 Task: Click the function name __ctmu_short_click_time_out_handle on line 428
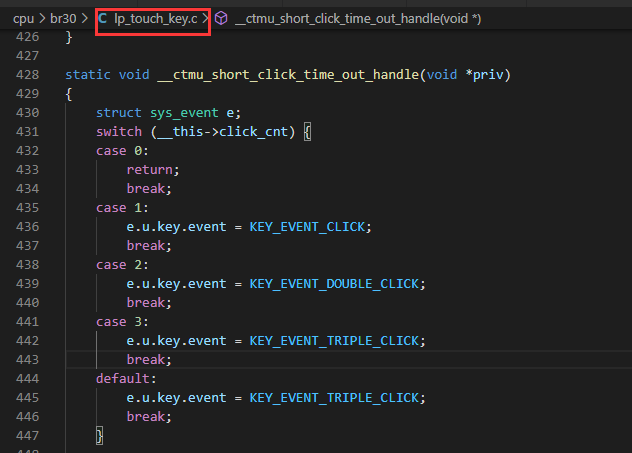tap(288, 75)
